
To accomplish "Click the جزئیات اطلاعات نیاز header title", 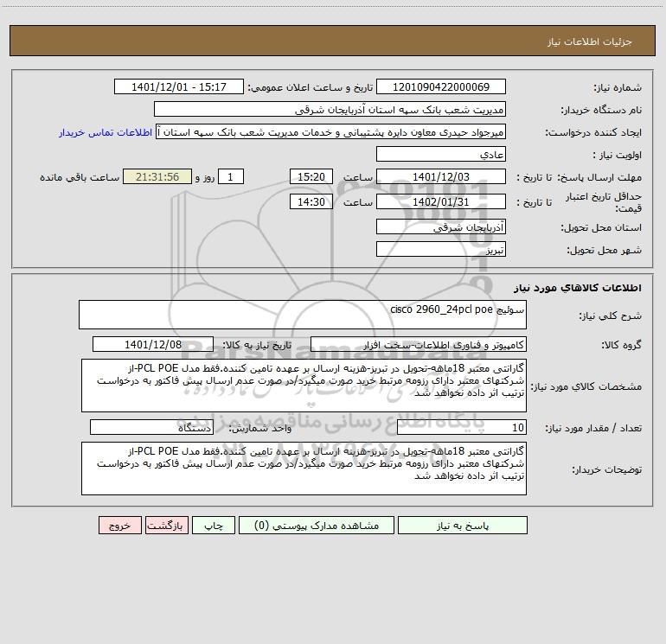I will tap(590, 41).
